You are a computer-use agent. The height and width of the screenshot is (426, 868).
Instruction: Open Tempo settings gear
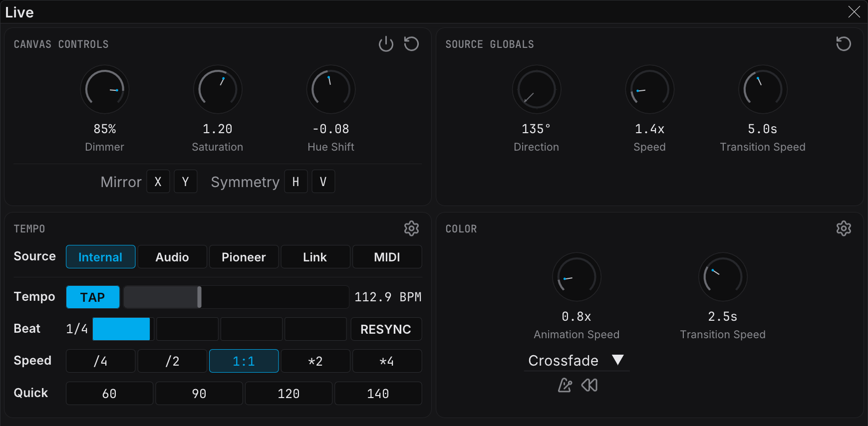pyautogui.click(x=411, y=228)
